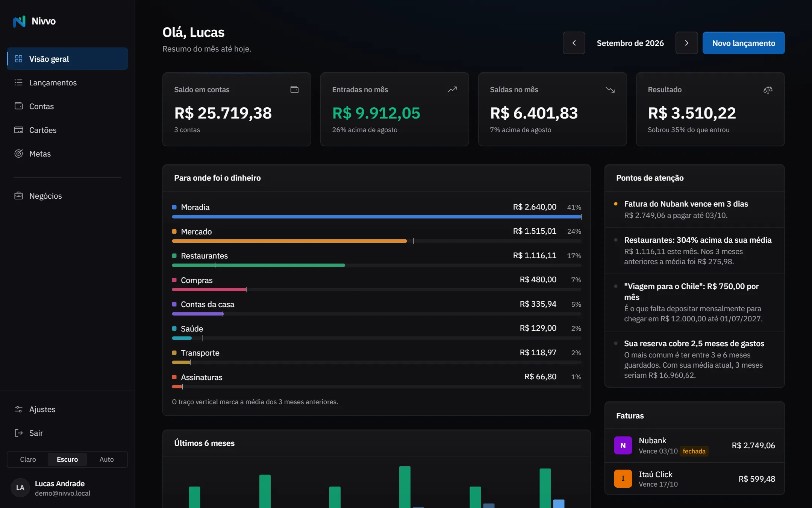This screenshot has height=508, width=812.
Task: Click the Transporte progress bar
Action: coord(377,362)
